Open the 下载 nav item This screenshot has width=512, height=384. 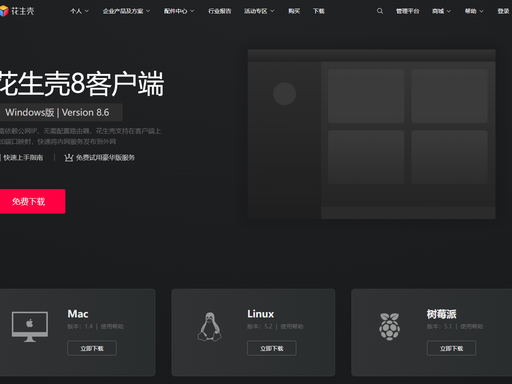click(x=319, y=11)
